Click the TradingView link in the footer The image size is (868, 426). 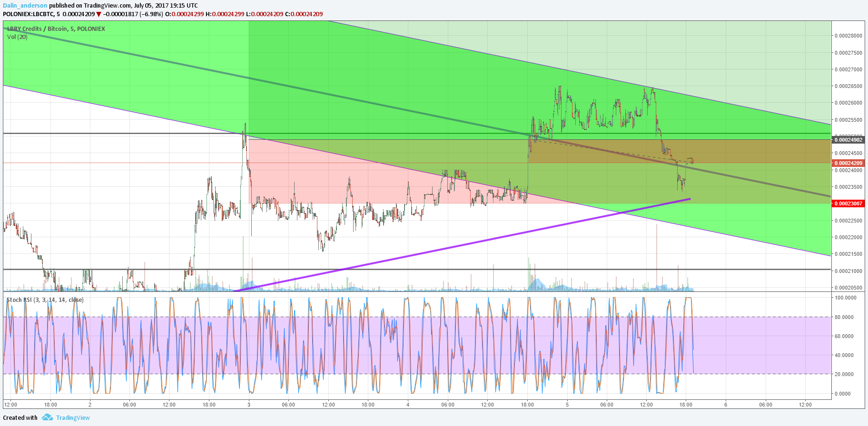pyautogui.click(x=73, y=417)
